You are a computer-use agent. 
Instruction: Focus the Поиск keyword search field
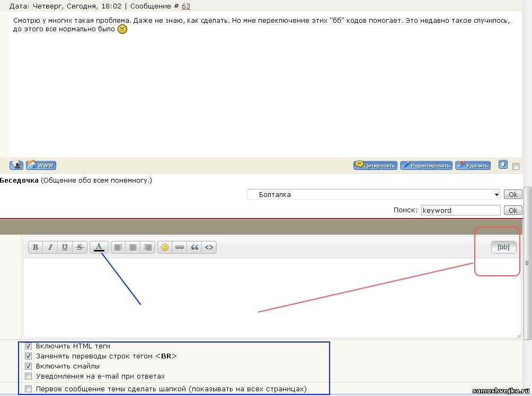click(461, 210)
